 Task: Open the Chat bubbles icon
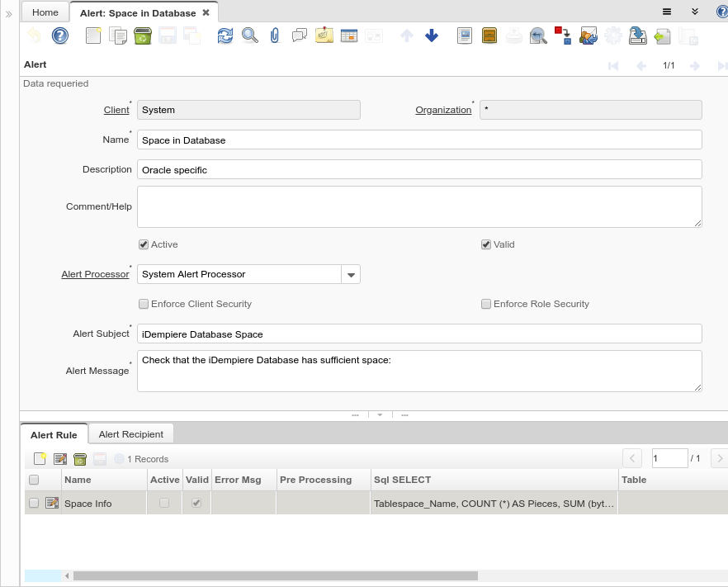tap(299, 36)
